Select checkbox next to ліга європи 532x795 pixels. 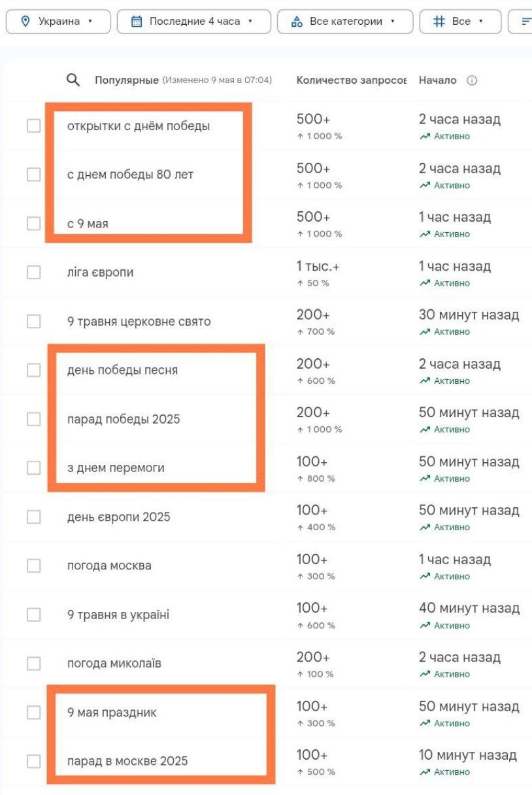tap(33, 273)
